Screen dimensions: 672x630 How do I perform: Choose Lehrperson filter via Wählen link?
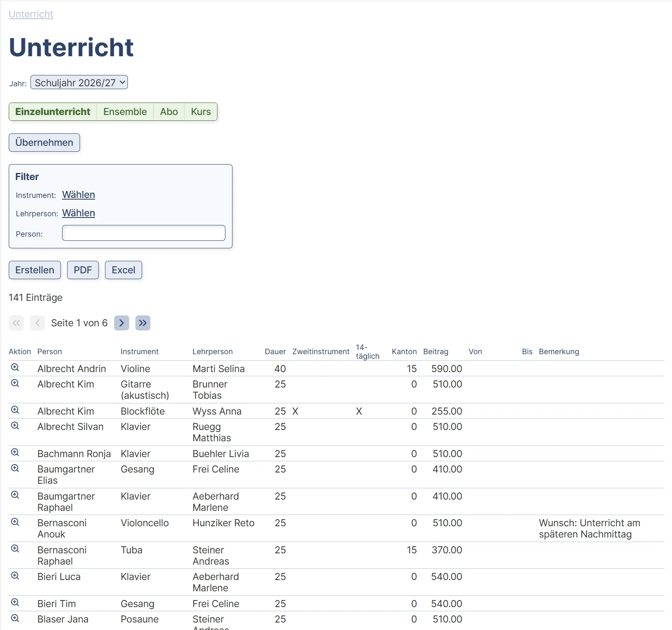coord(79,213)
